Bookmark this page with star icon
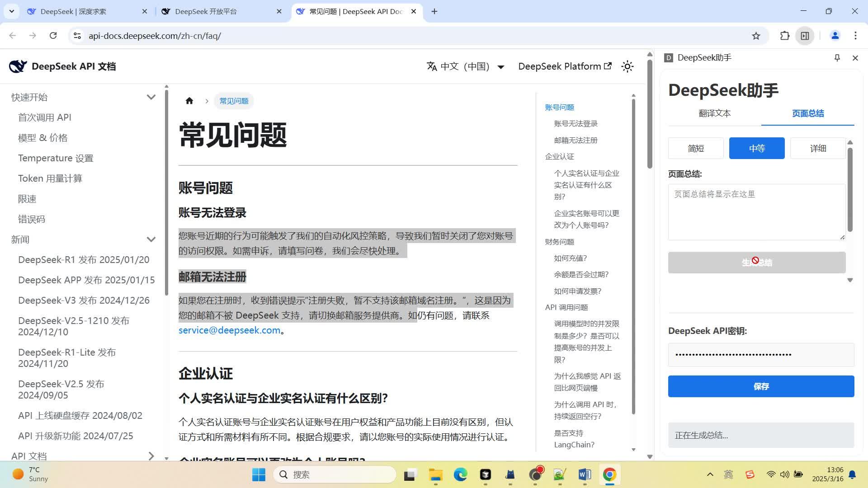This screenshot has height=488, width=868. (x=756, y=36)
